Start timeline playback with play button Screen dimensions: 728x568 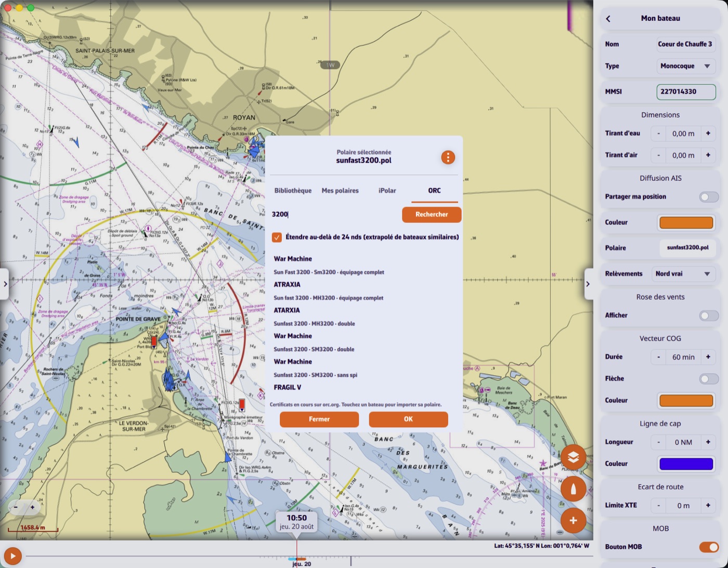12,556
